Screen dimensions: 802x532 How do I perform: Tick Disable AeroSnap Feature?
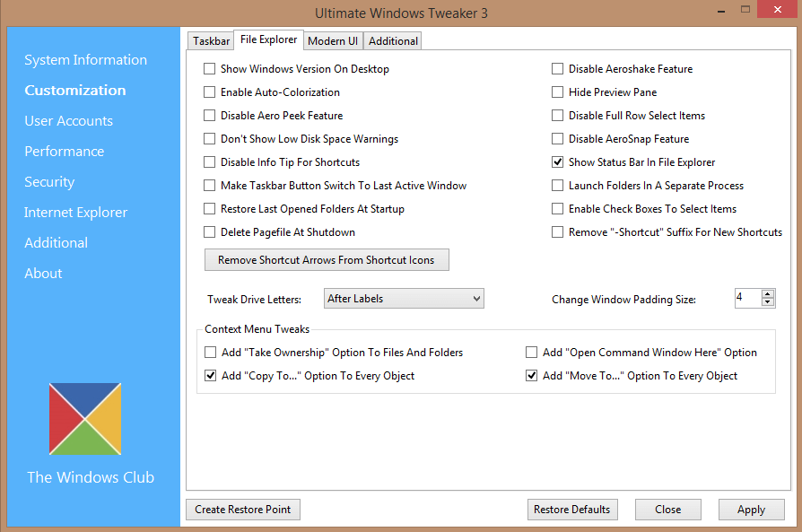[557, 139]
